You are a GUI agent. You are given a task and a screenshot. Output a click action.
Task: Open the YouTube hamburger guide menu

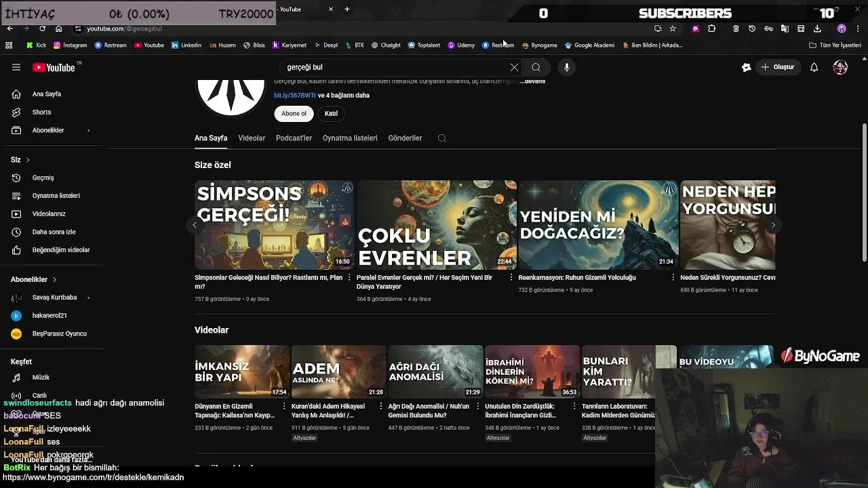(x=16, y=67)
